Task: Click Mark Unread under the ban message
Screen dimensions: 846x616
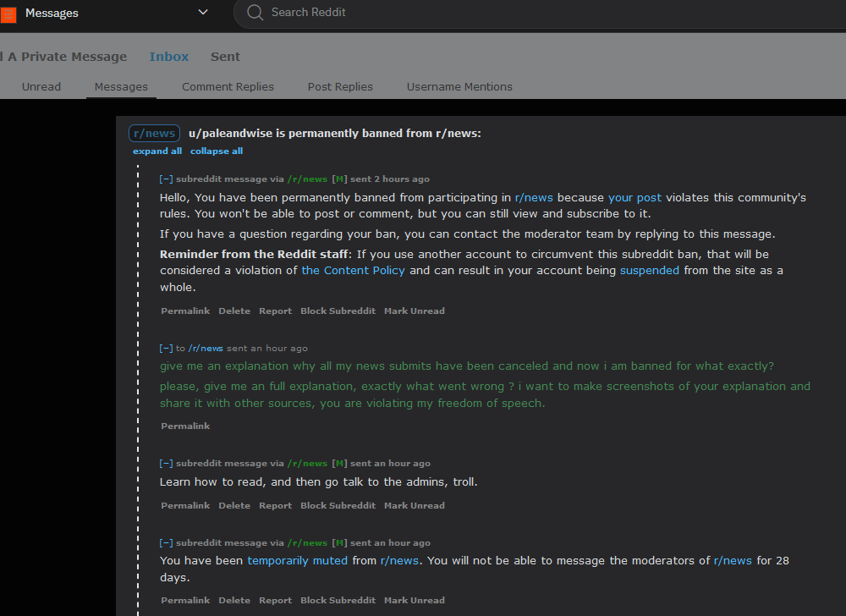Action: point(415,311)
